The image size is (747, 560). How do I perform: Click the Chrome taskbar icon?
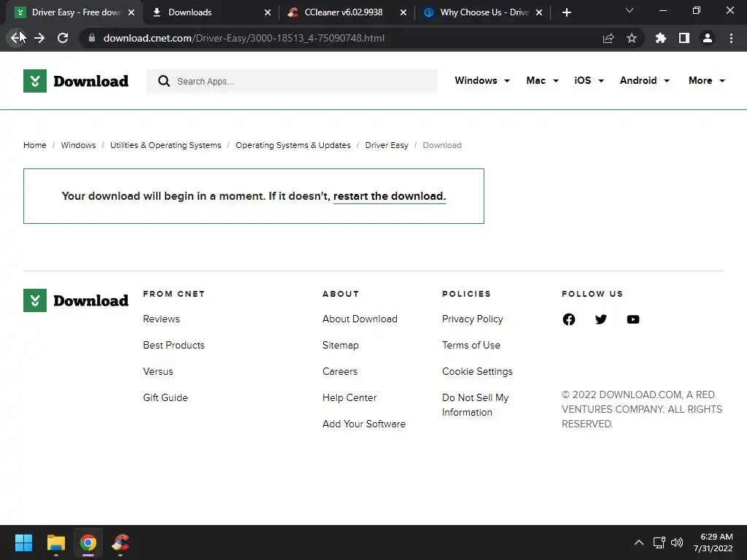88,542
